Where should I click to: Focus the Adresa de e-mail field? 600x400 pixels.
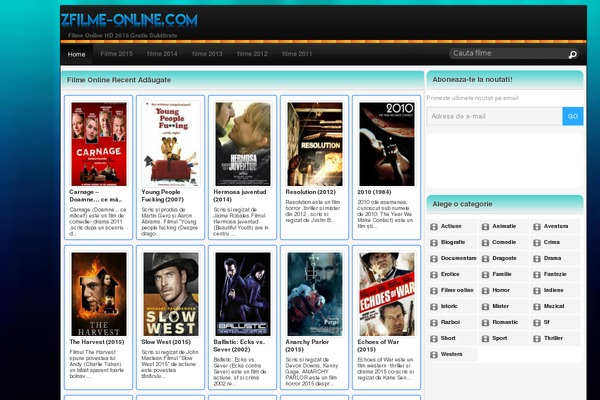click(494, 116)
